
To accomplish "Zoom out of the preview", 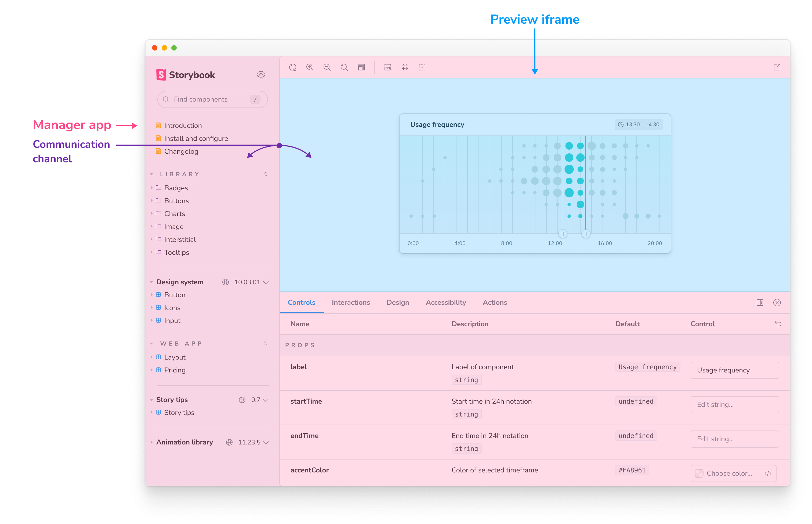I will (x=327, y=67).
